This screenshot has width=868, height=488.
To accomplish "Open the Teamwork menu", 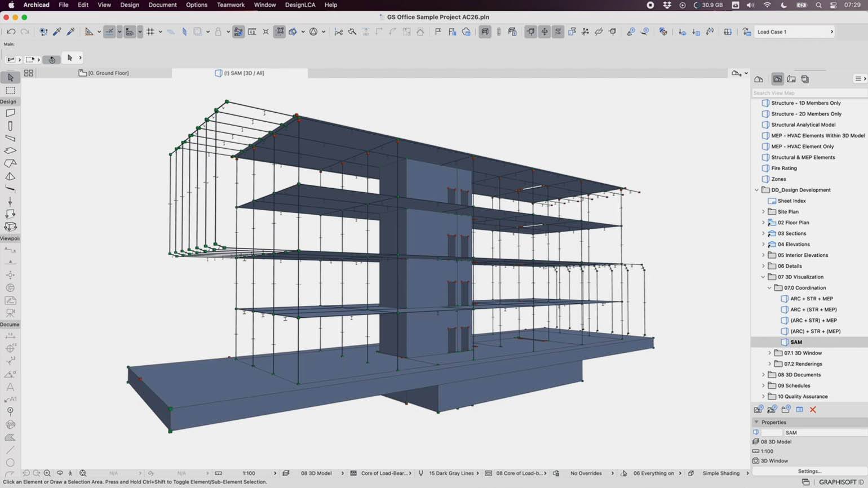I will point(231,5).
